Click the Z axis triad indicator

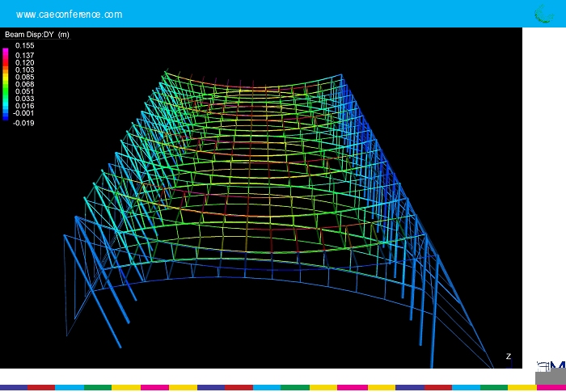pyautogui.click(x=509, y=357)
